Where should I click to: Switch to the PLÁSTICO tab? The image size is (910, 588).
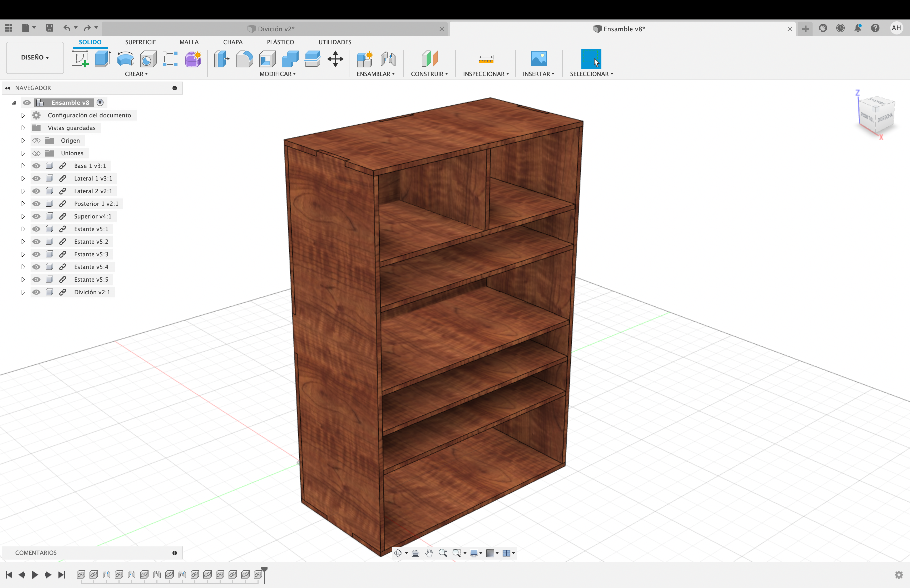280,42
